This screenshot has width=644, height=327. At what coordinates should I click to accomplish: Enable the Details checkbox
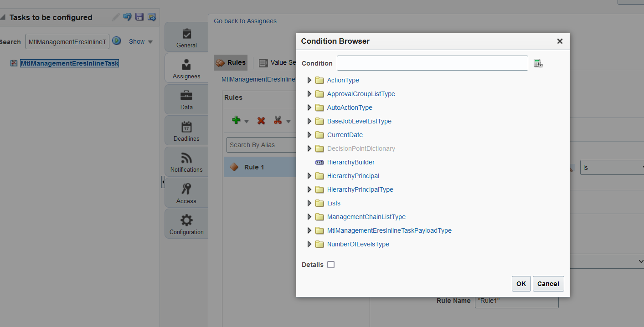click(x=330, y=264)
